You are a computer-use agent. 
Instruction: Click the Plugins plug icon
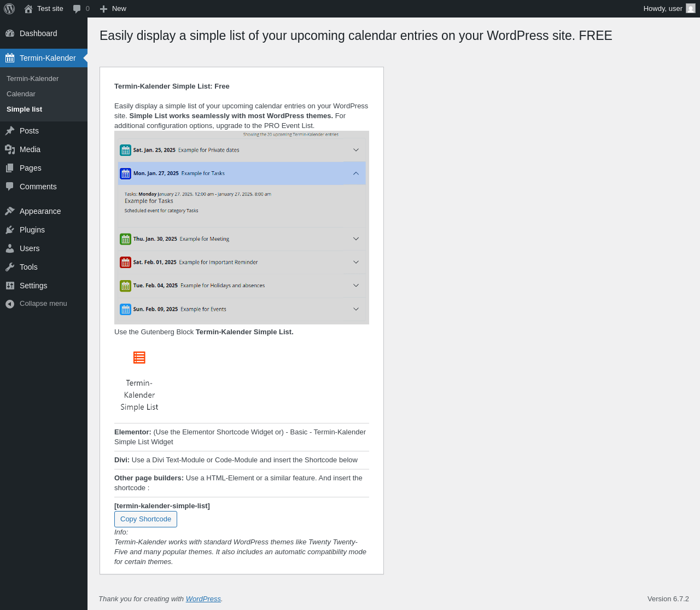10,230
